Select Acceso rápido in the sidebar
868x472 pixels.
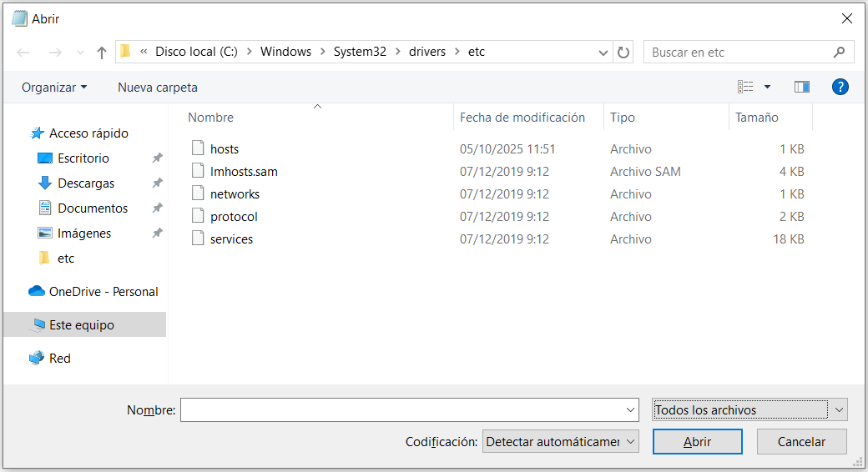point(88,133)
